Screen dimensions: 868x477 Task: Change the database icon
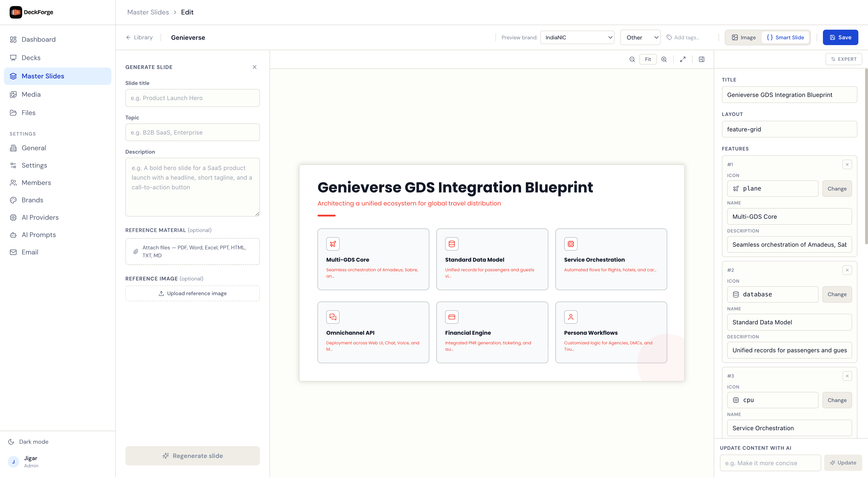tap(837, 294)
